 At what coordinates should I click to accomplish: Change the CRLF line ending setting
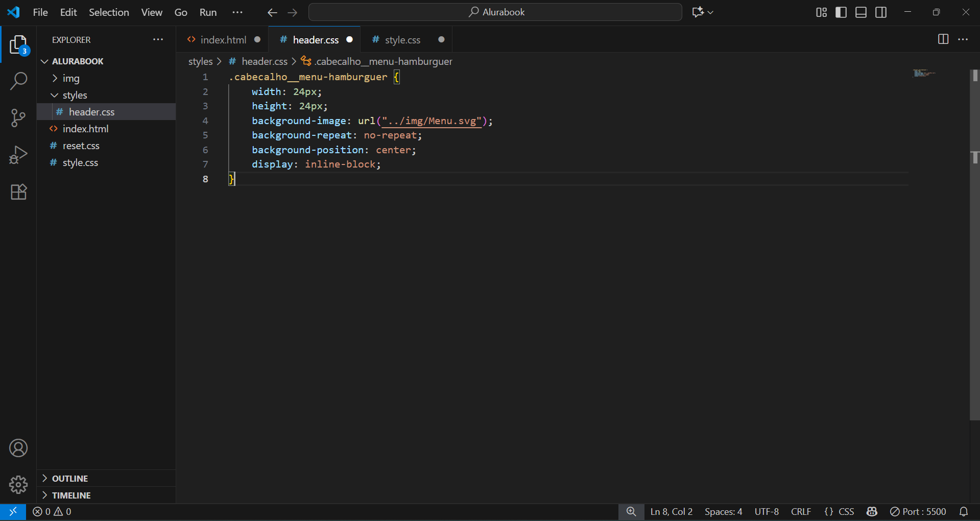coord(801,511)
